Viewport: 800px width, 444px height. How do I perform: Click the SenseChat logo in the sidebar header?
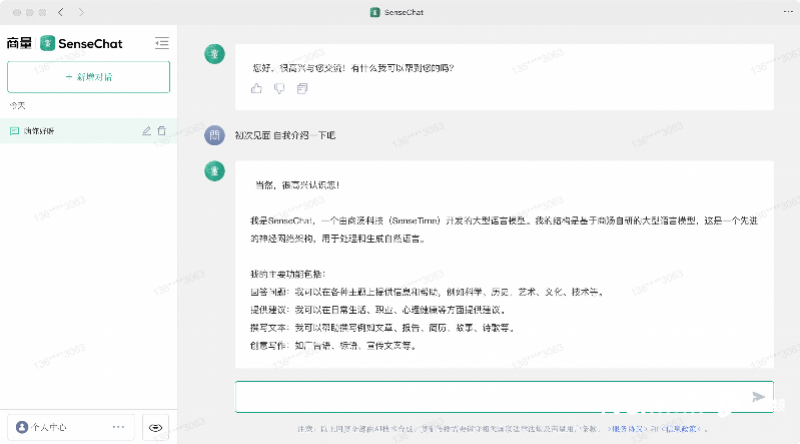click(x=81, y=43)
